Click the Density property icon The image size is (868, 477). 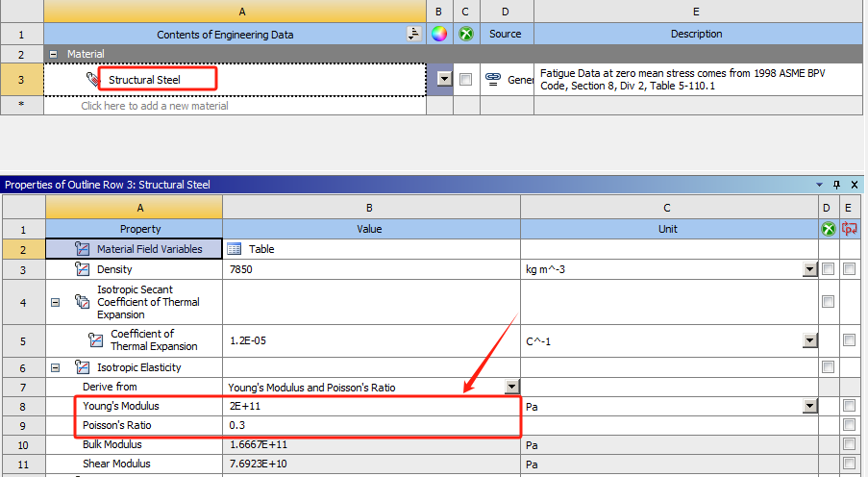(x=82, y=268)
